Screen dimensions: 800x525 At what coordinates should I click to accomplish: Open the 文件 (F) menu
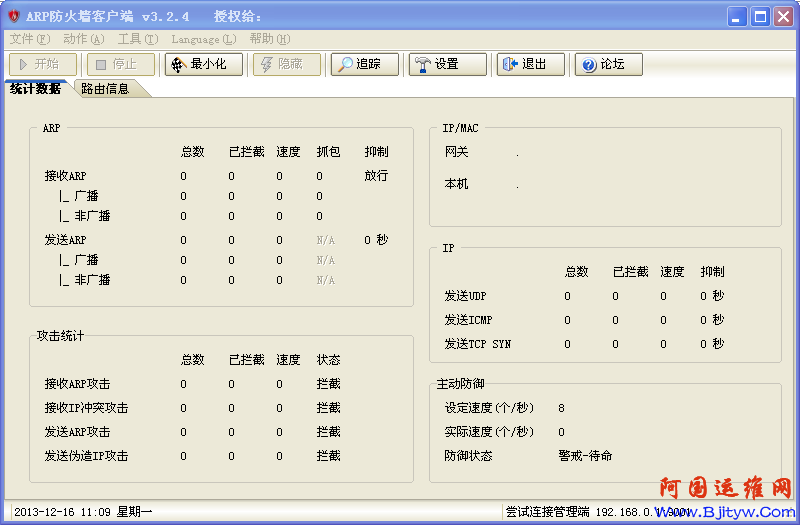pyautogui.click(x=29, y=39)
